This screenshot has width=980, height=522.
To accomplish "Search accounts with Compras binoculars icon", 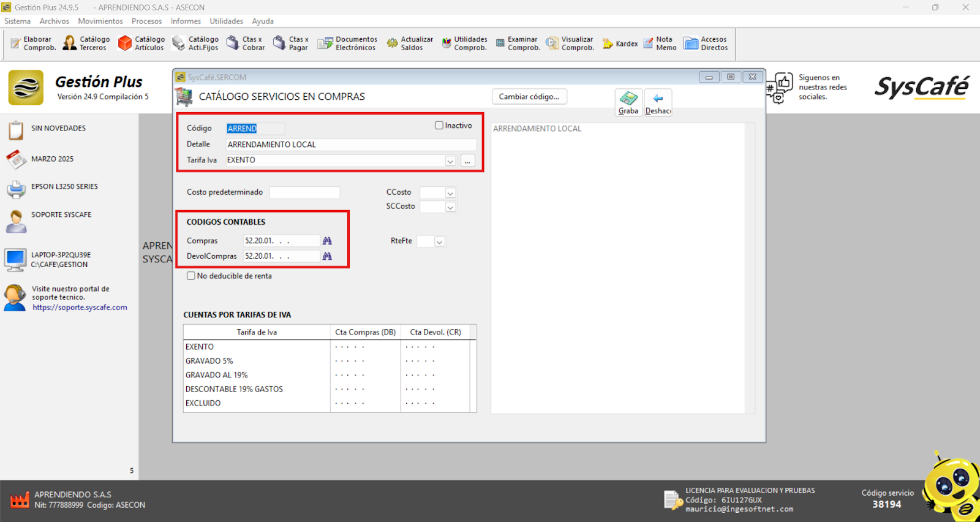I will (327, 241).
